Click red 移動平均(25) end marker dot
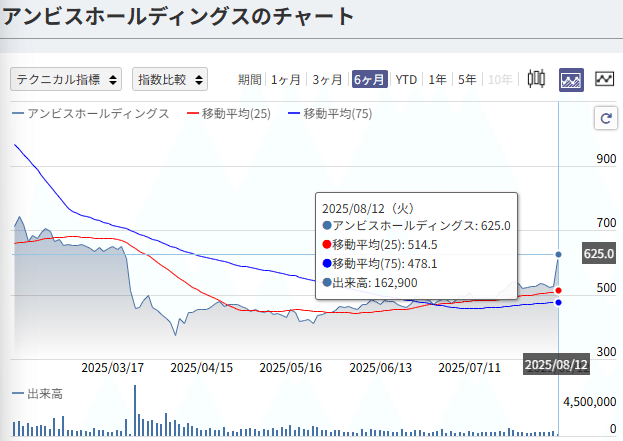 (558, 290)
